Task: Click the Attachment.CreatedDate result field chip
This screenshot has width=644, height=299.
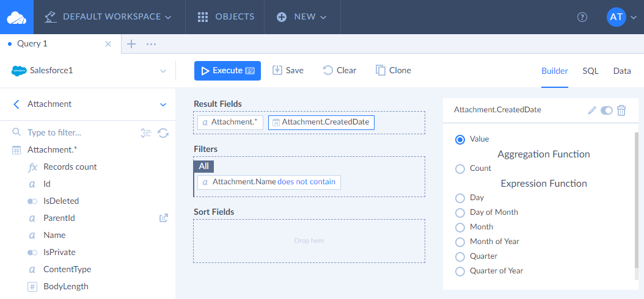Action: click(321, 122)
